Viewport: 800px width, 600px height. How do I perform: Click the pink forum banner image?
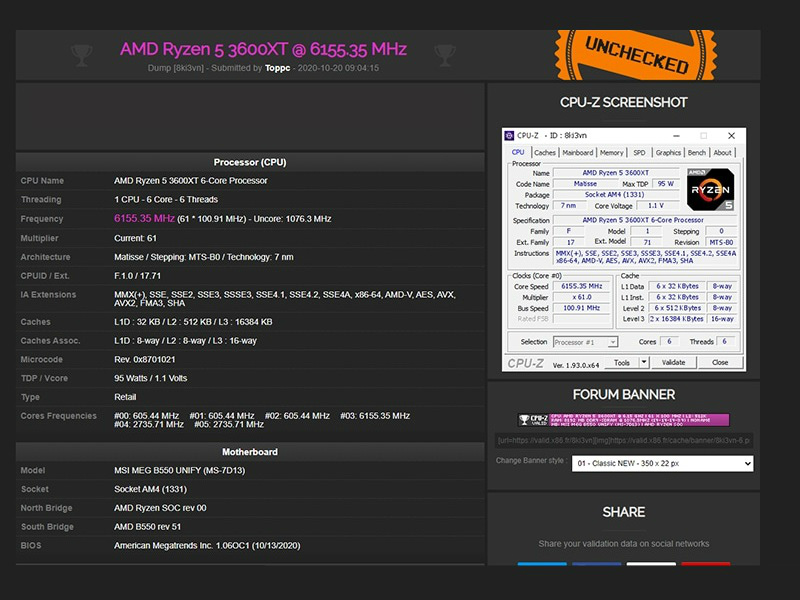point(623,420)
